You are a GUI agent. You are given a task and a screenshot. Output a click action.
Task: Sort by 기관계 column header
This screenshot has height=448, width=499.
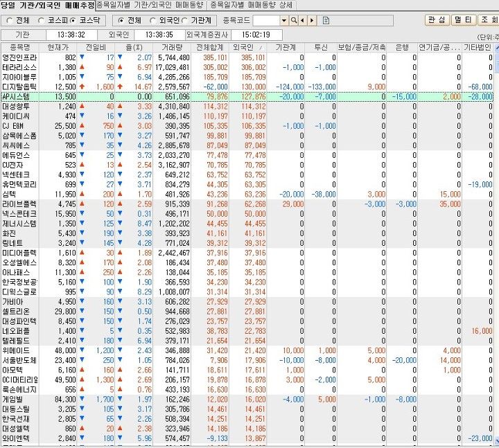tap(286, 47)
